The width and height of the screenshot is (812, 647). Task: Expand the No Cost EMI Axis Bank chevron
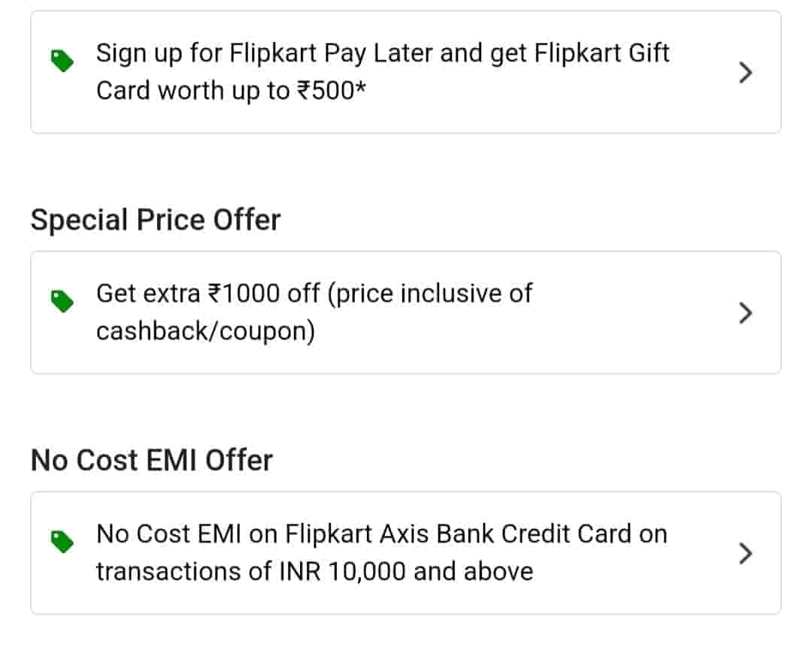tap(745, 554)
